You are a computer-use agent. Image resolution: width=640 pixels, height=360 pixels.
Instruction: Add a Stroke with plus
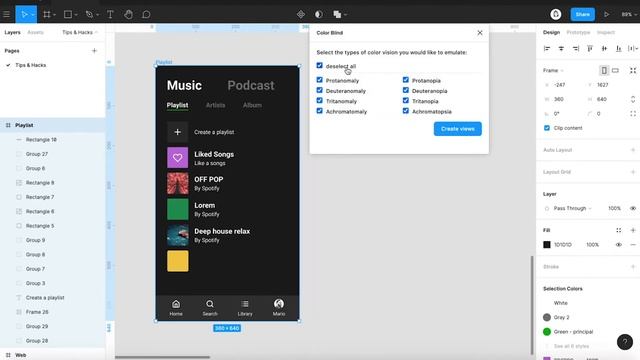pyautogui.click(x=633, y=267)
